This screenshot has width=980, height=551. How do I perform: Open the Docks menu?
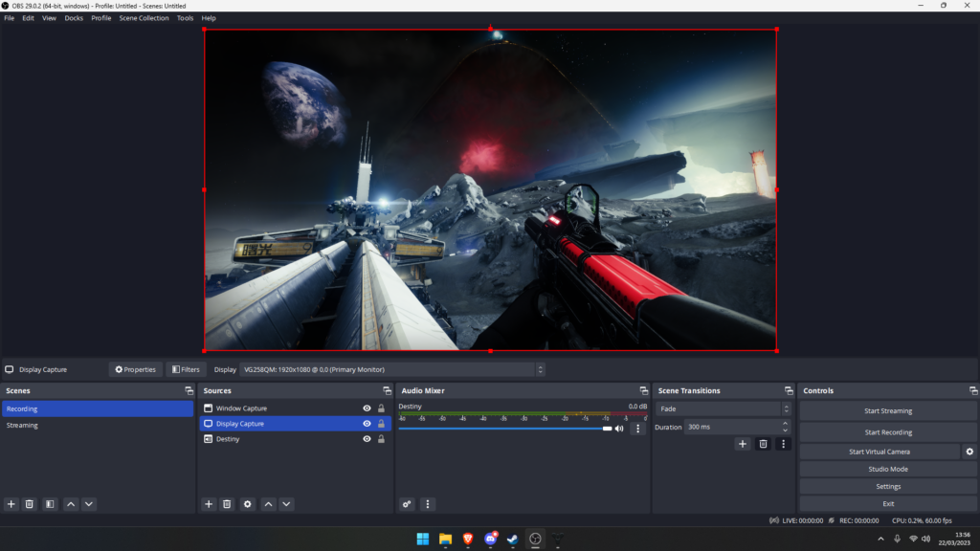[74, 18]
